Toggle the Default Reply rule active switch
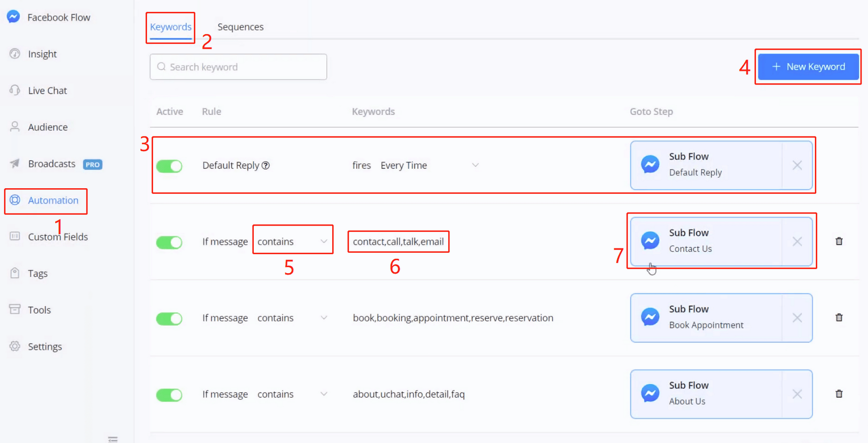Screen dimensions: 868x443 169,166
